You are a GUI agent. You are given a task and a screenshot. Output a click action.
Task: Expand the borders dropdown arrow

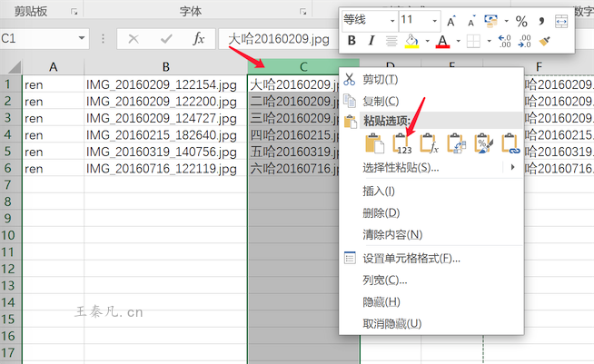[x=489, y=41]
